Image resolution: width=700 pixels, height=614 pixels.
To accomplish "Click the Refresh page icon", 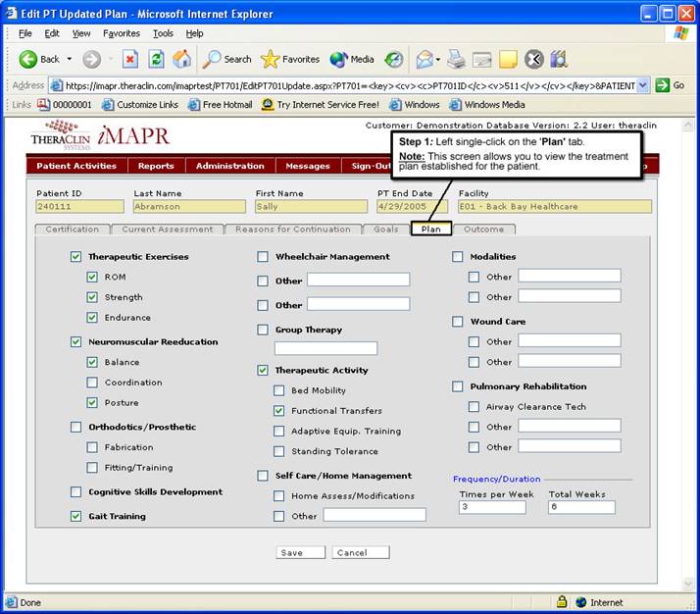I will coord(156,59).
